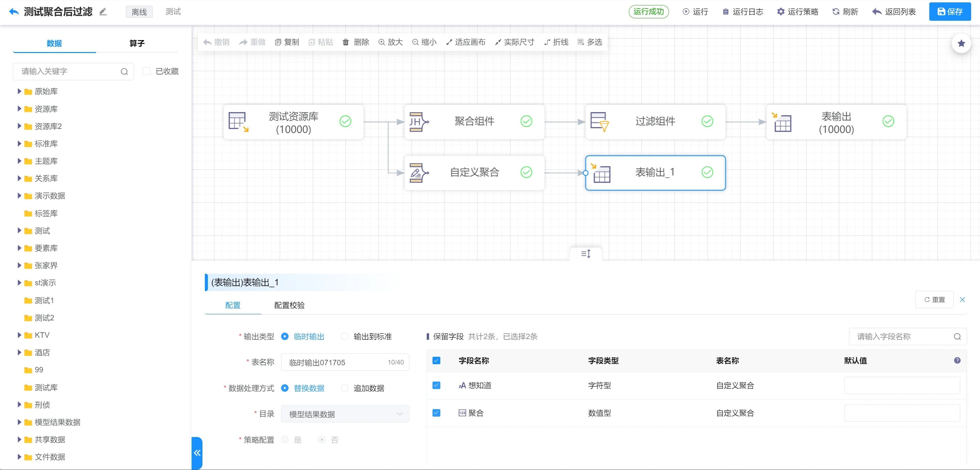Expand the 主题库 folder
980x470 pixels.
[19, 161]
